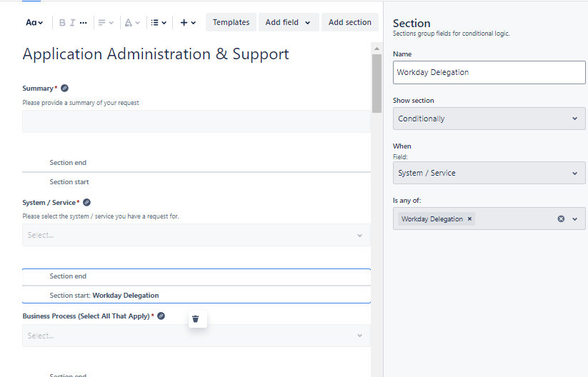The width and height of the screenshot is (588, 377).
Task: Select Section start: Workday Delegation row
Action: (x=196, y=295)
